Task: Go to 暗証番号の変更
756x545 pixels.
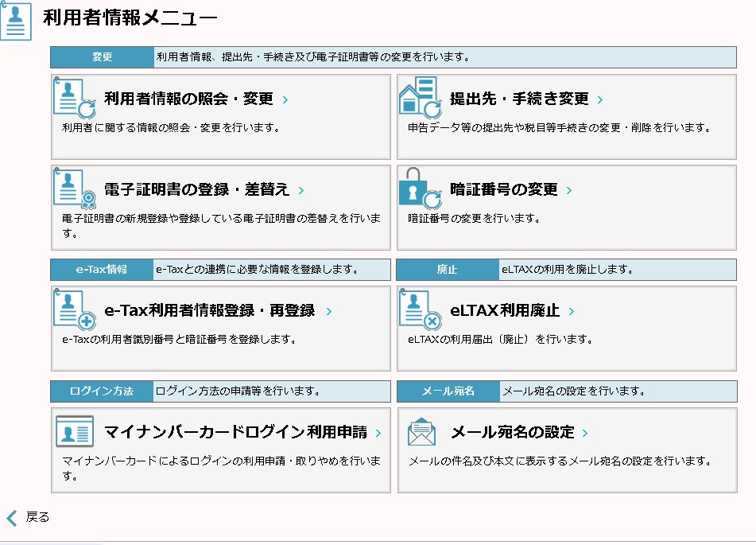Action: point(504,190)
